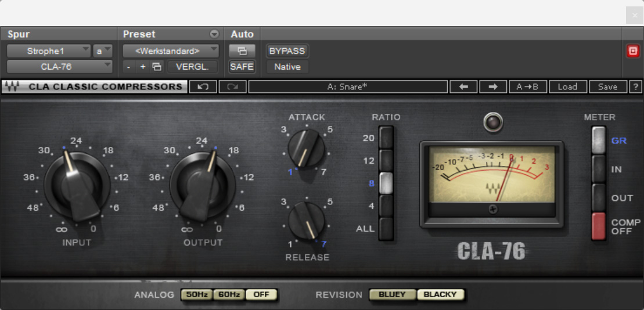644x310 pixels.
Task: Toggle the COMP OFF red switch
Action: coord(598,226)
